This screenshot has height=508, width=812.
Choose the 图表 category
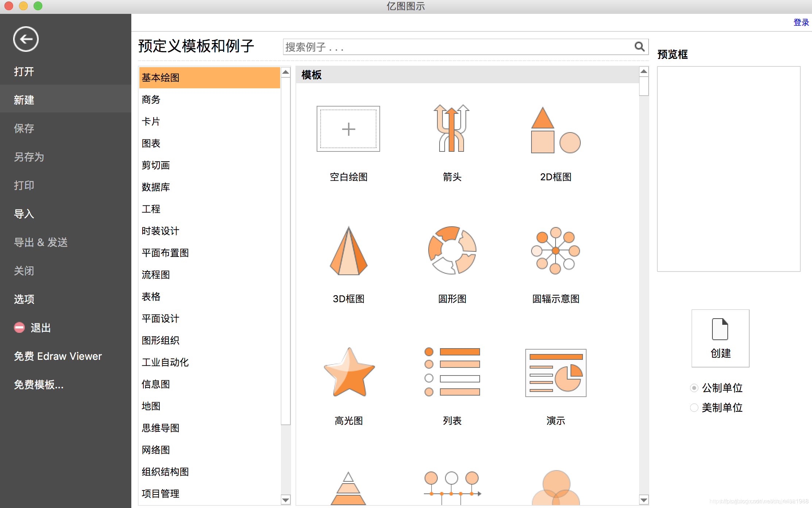pyautogui.click(x=209, y=143)
